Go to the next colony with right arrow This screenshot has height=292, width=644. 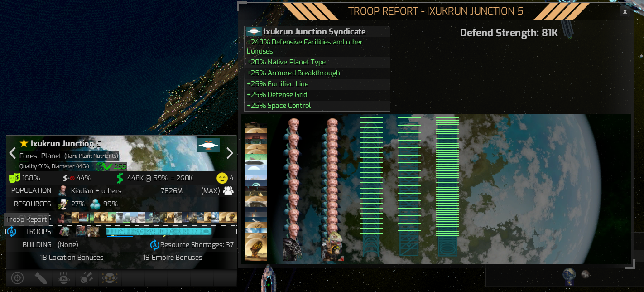(230, 153)
